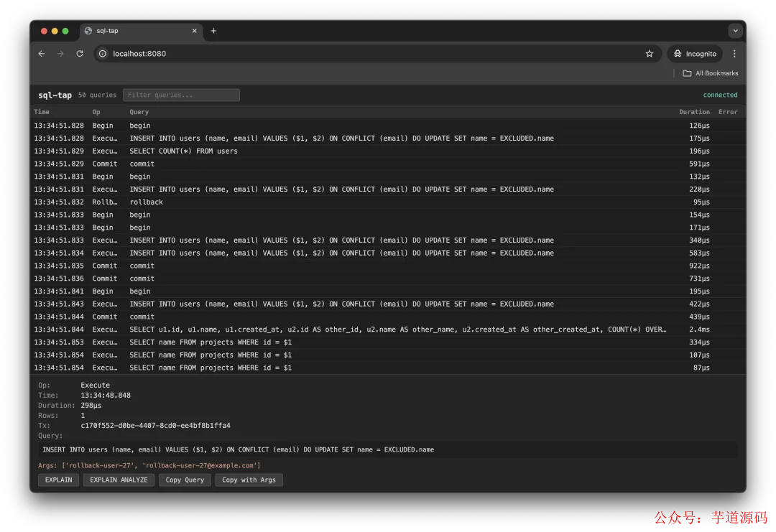
Task: Bookmark this page with the star icon
Action: (x=650, y=54)
